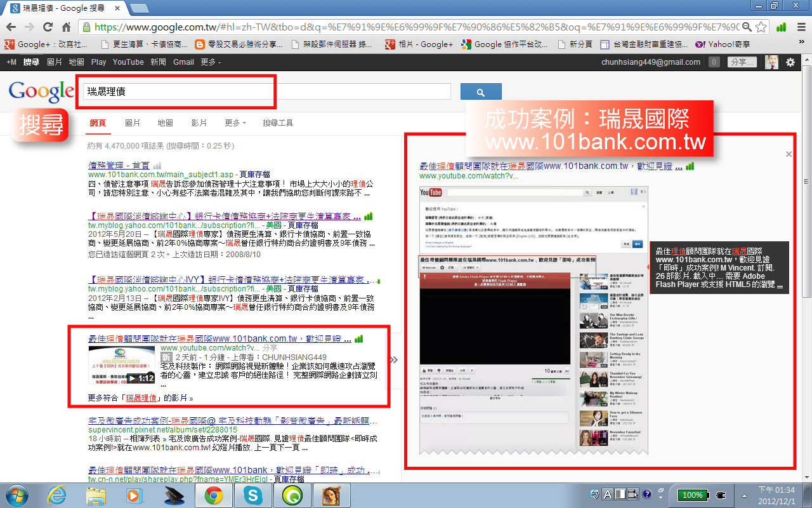The height and width of the screenshot is (508, 812).
Task: Click the zoom magnifier icon in address bar
Action: 747,27
